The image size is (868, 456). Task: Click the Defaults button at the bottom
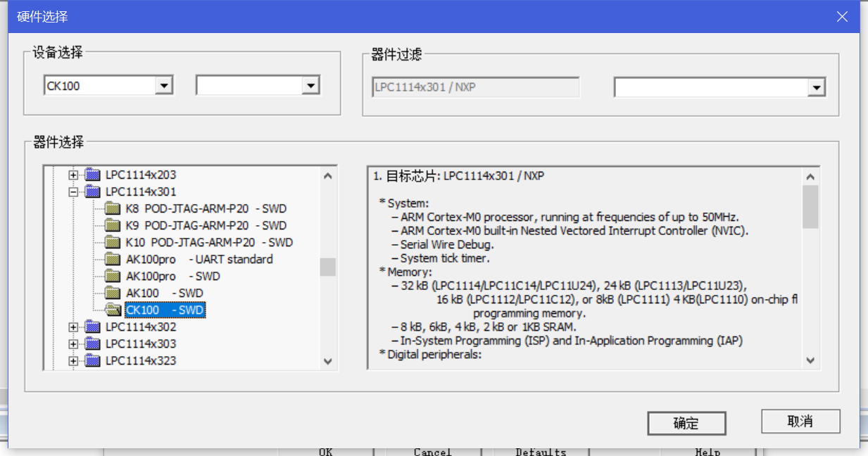click(x=539, y=451)
